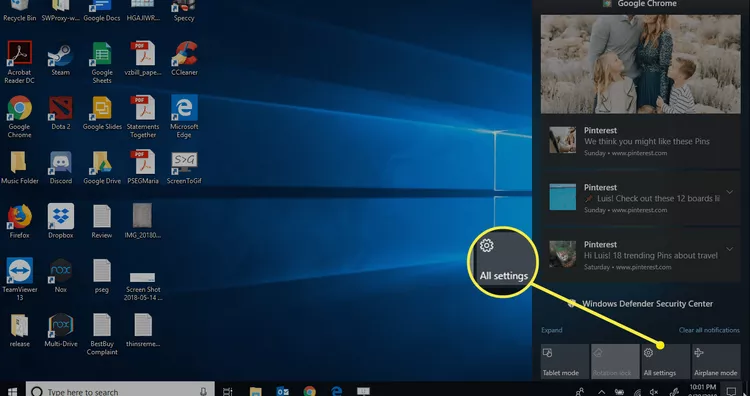Open the Firefox desktop shortcut

point(20,221)
